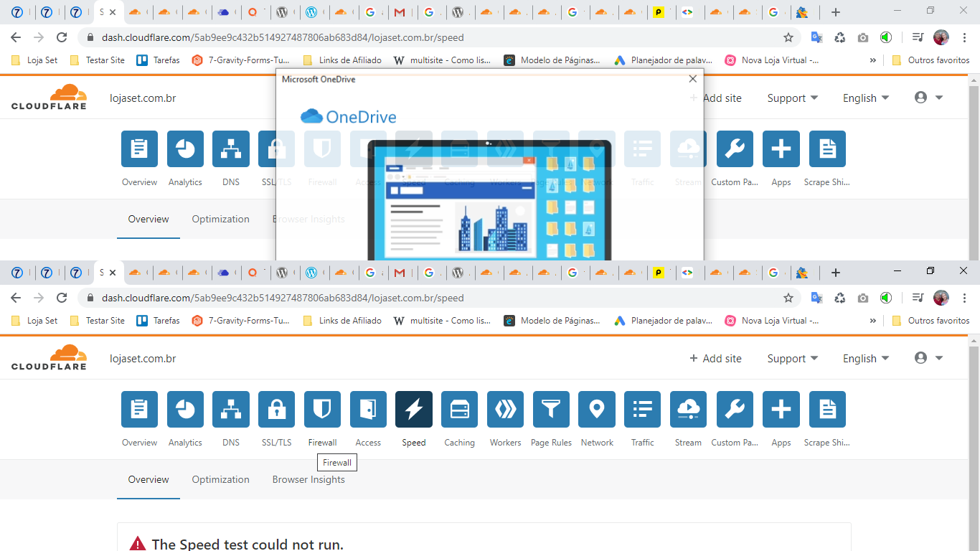
Task: Open Page Rules funnel icon in lower window
Action: [551, 410]
